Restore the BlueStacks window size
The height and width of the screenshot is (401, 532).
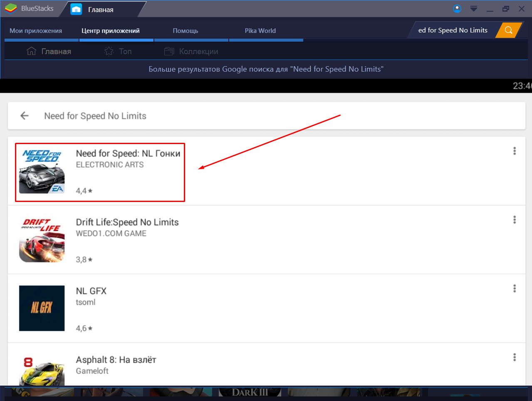[506, 9]
